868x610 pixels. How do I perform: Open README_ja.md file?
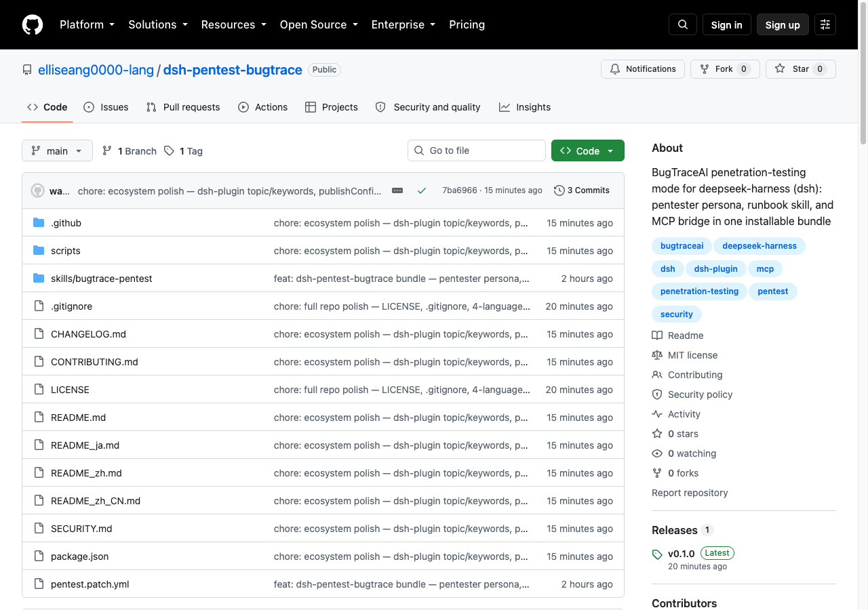pyautogui.click(x=85, y=445)
